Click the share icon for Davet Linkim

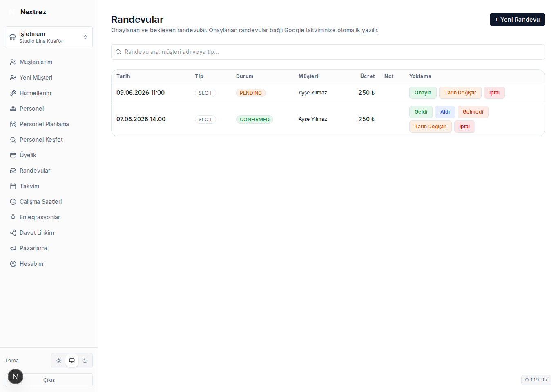13,233
